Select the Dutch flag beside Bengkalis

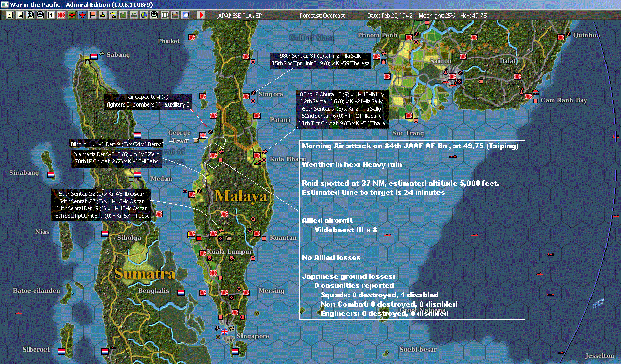(181, 292)
